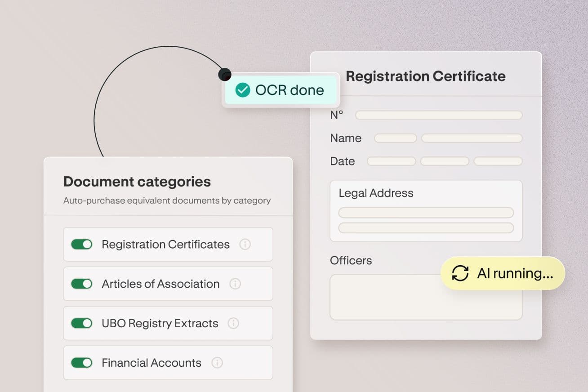The image size is (588, 392).
Task: Show info for UBO Registry Extracts
Action: pyautogui.click(x=233, y=323)
